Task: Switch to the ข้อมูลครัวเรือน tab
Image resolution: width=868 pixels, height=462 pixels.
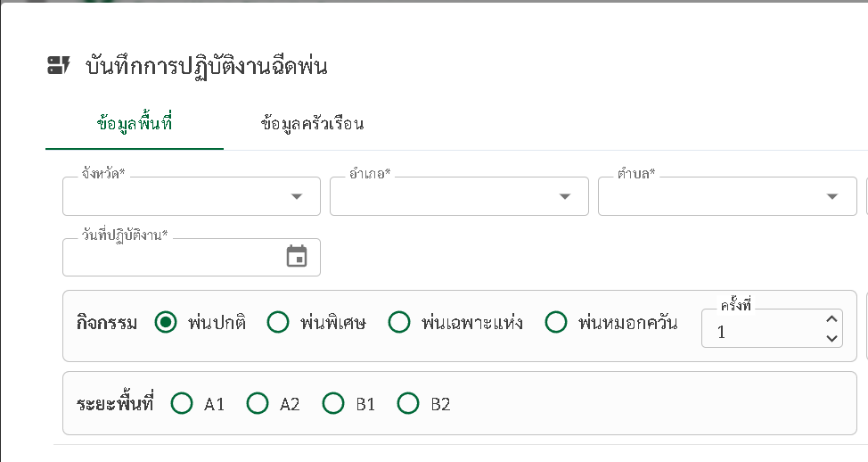Action: click(312, 123)
